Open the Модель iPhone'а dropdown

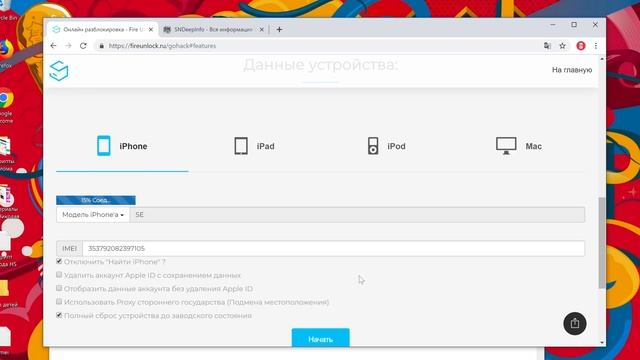tap(93, 215)
